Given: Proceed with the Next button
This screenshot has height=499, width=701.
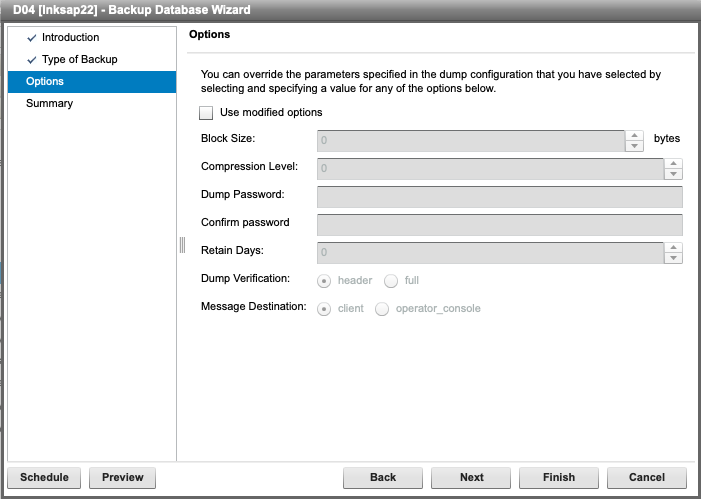Looking at the screenshot, I should click(x=471, y=478).
